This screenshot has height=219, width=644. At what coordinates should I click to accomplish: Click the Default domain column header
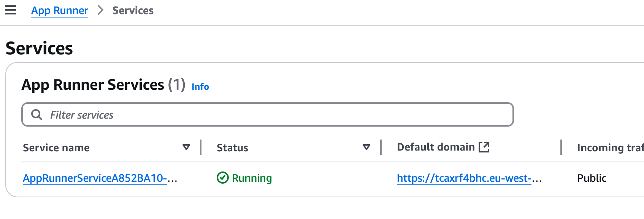[x=436, y=147]
